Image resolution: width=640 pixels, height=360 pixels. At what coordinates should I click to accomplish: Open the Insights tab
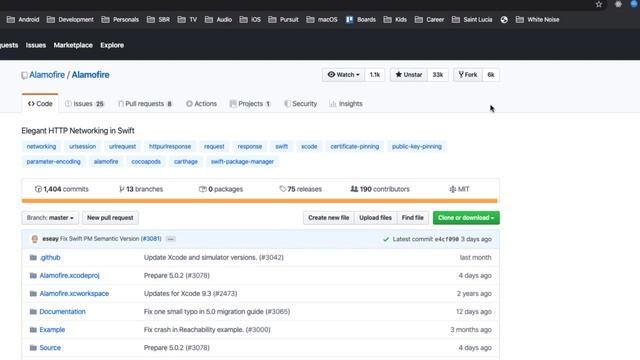346,104
